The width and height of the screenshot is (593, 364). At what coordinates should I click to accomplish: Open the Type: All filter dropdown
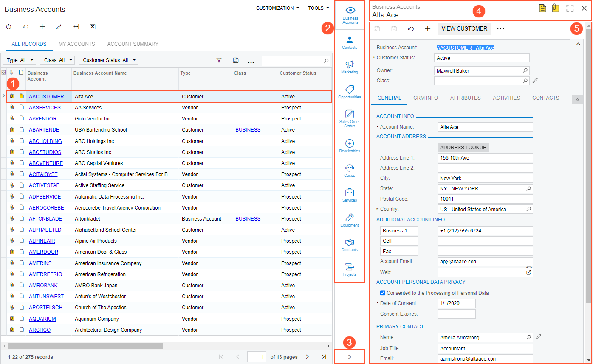[19, 60]
